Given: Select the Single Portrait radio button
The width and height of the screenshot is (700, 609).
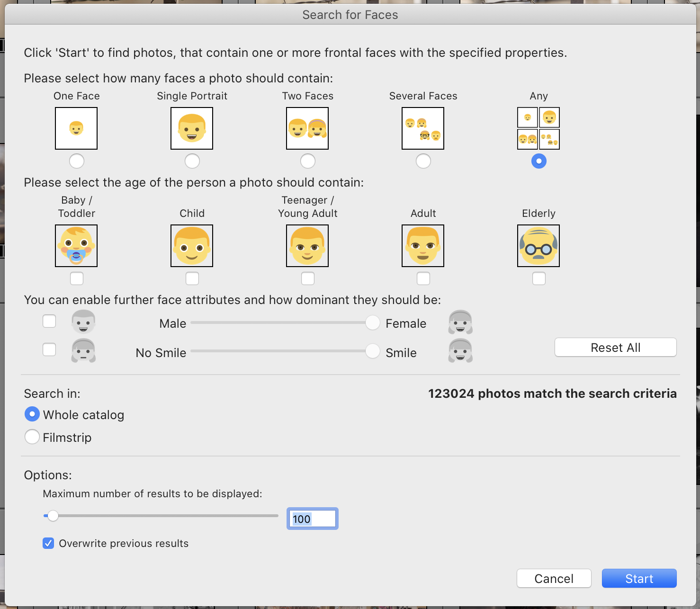Looking at the screenshot, I should 192,161.
